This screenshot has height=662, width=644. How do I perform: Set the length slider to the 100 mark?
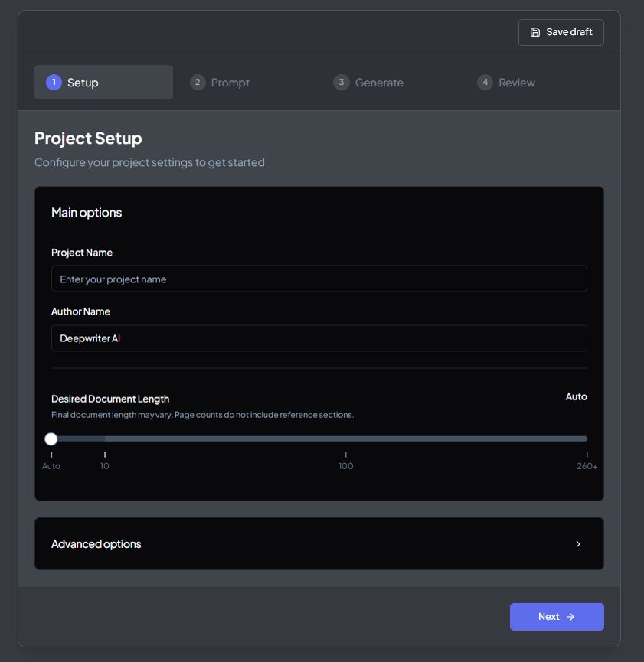coord(346,439)
